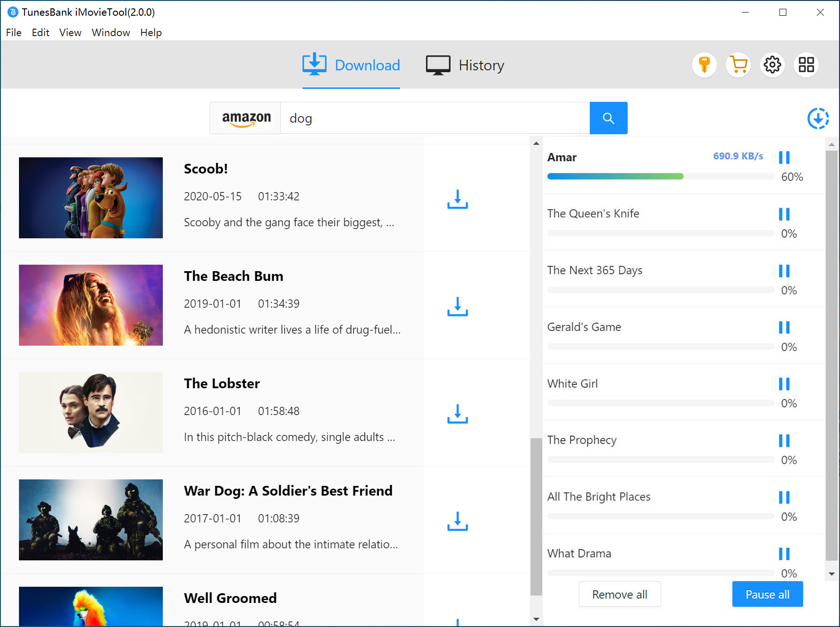
Task: Open the shopping cart to purchase
Action: coord(738,65)
